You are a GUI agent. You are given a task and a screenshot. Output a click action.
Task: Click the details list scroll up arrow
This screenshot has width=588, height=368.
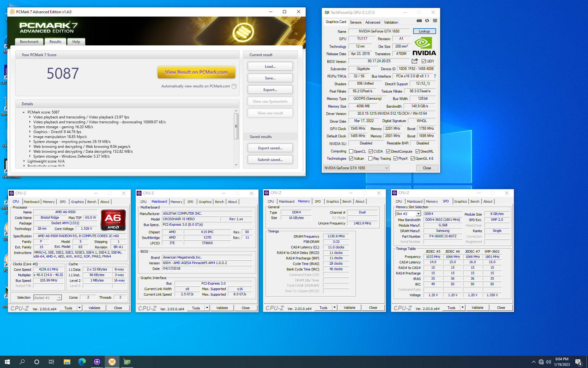(236, 111)
